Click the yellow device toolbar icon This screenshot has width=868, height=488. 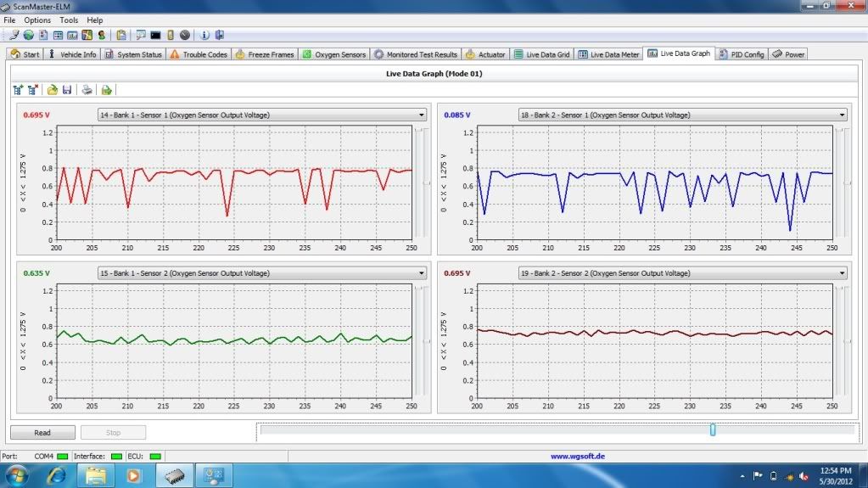pyautogui.click(x=171, y=35)
